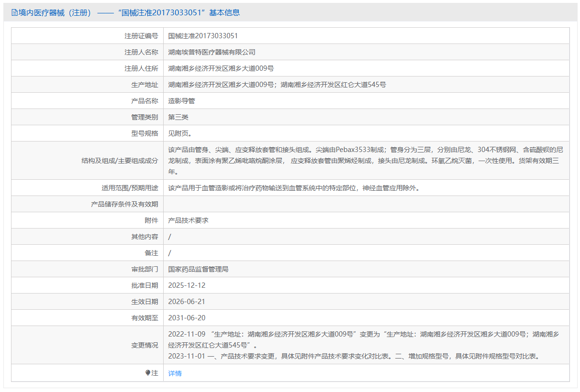Click the 附件 label

[x=151, y=220]
